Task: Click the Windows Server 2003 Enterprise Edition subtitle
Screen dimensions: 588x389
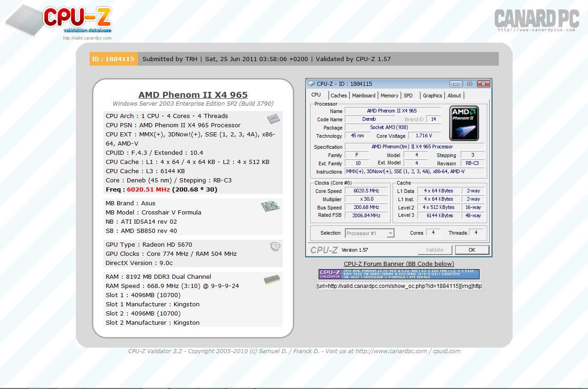Action: (x=193, y=104)
